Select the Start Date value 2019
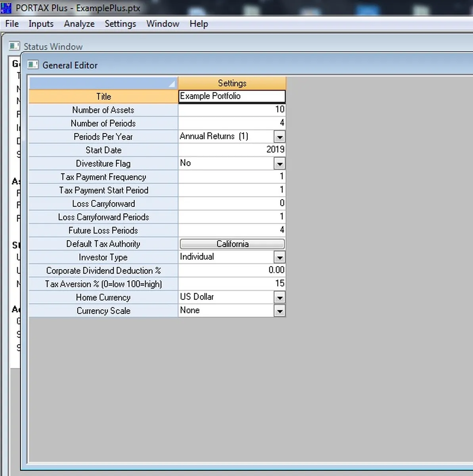The width and height of the screenshot is (473, 476). (x=232, y=150)
